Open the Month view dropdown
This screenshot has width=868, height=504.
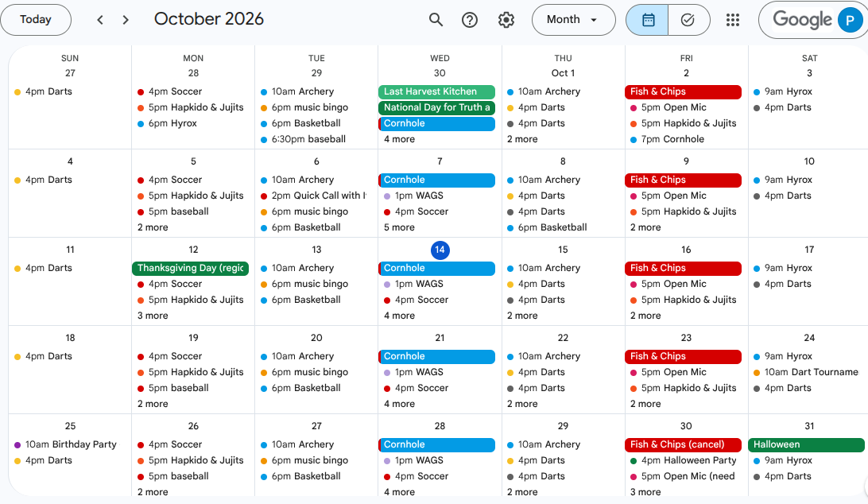[574, 20]
